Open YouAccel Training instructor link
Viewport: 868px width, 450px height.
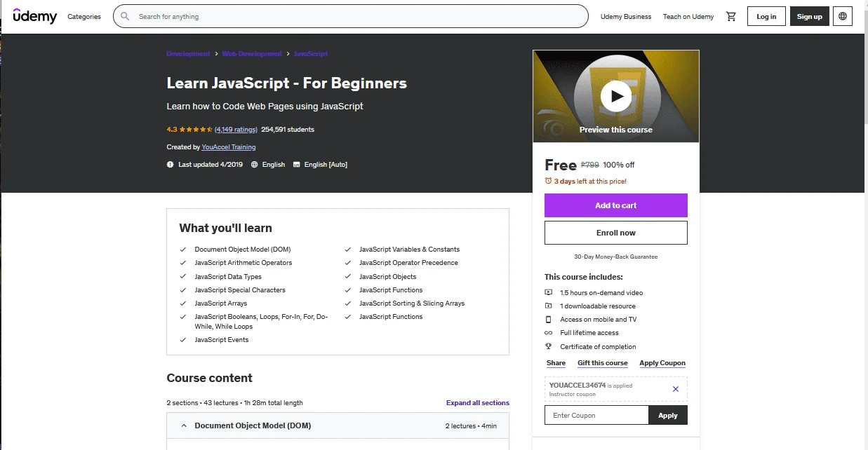(x=229, y=147)
